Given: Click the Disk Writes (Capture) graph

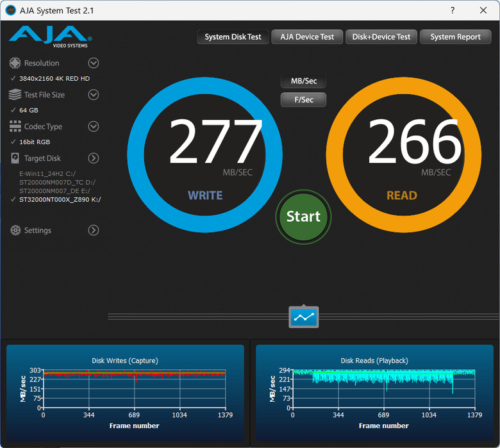Looking at the screenshot, I should coord(125,393).
